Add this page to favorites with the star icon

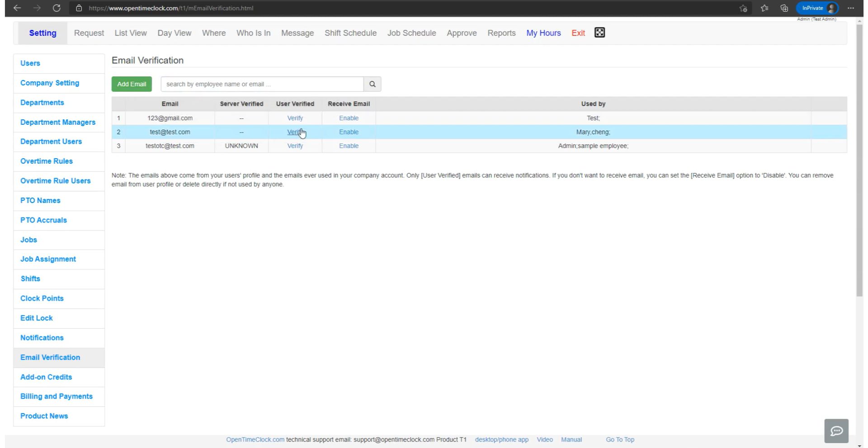(743, 8)
